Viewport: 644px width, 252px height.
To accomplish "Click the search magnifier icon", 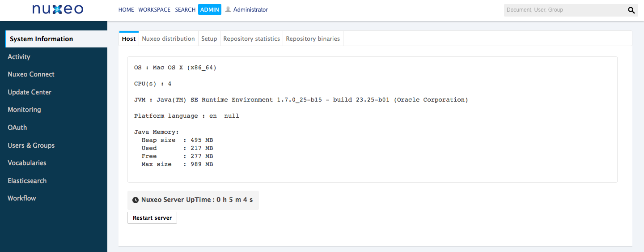I will tap(631, 10).
